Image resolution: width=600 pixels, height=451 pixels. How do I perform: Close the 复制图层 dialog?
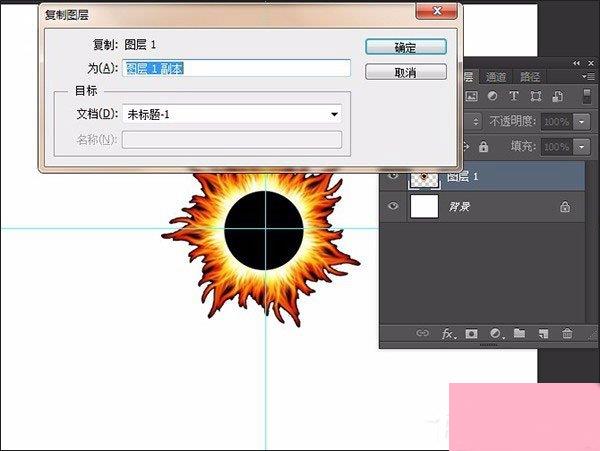pos(436,11)
